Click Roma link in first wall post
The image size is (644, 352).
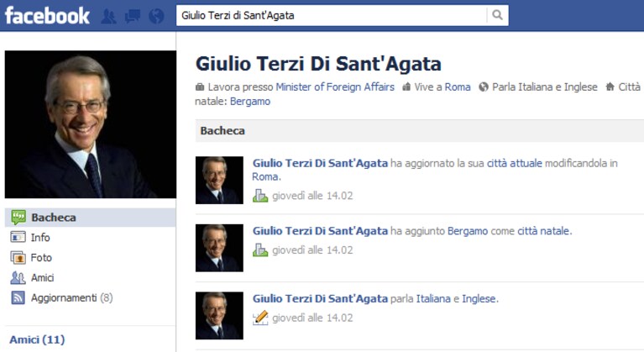pos(265,177)
